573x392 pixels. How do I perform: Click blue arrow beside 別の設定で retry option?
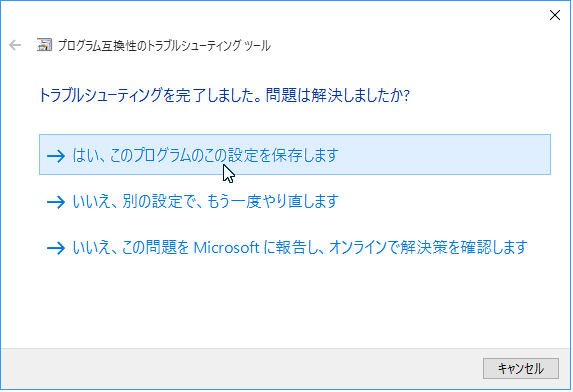coord(56,202)
